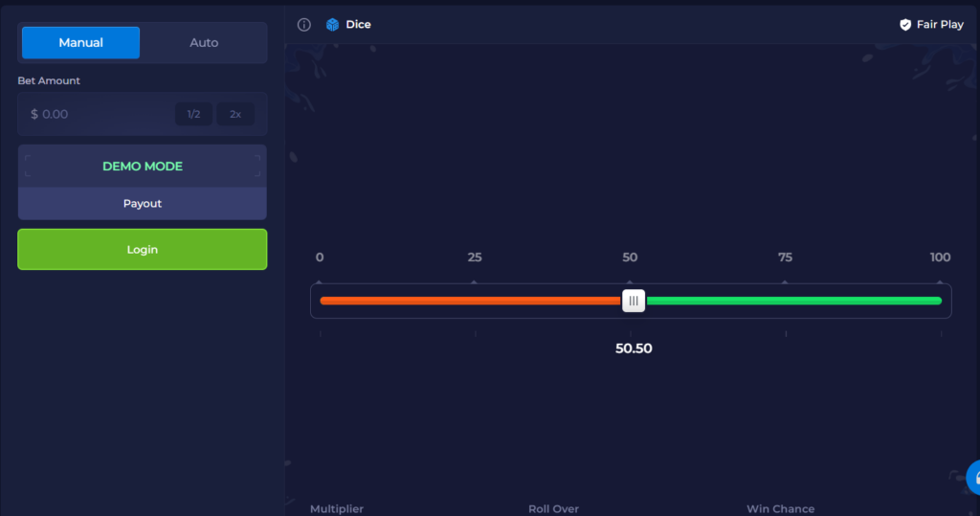Switch to the Manual tab

[81, 43]
